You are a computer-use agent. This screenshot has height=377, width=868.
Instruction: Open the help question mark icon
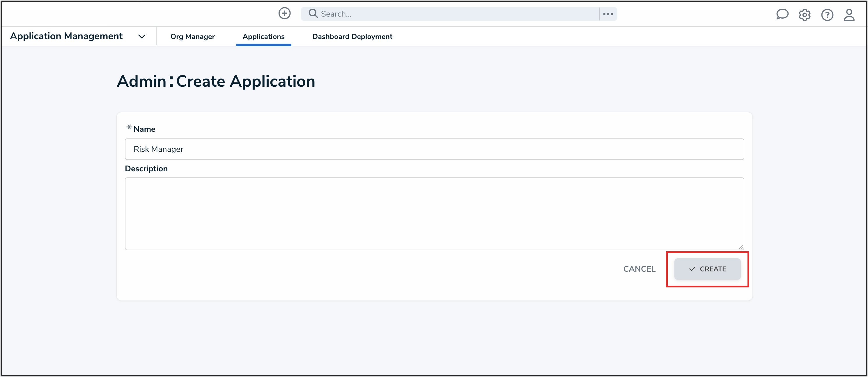pyautogui.click(x=827, y=15)
